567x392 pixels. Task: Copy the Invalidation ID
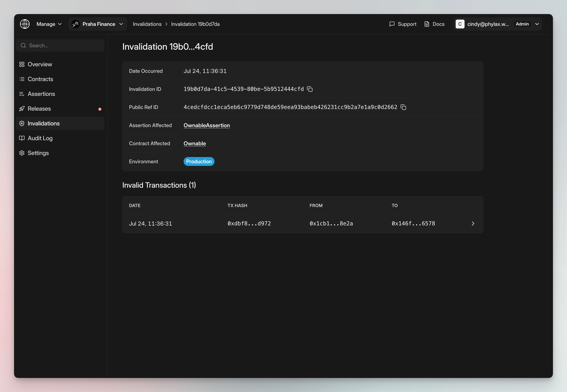point(310,89)
